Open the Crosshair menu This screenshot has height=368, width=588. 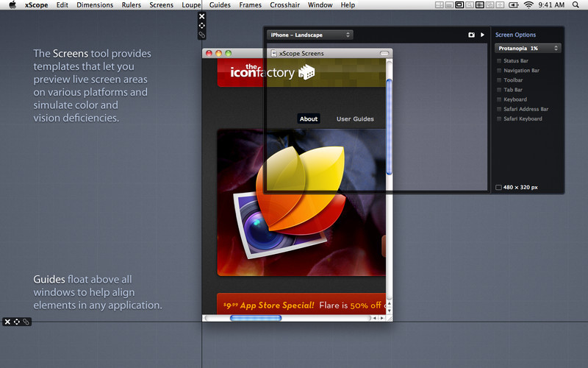click(284, 5)
